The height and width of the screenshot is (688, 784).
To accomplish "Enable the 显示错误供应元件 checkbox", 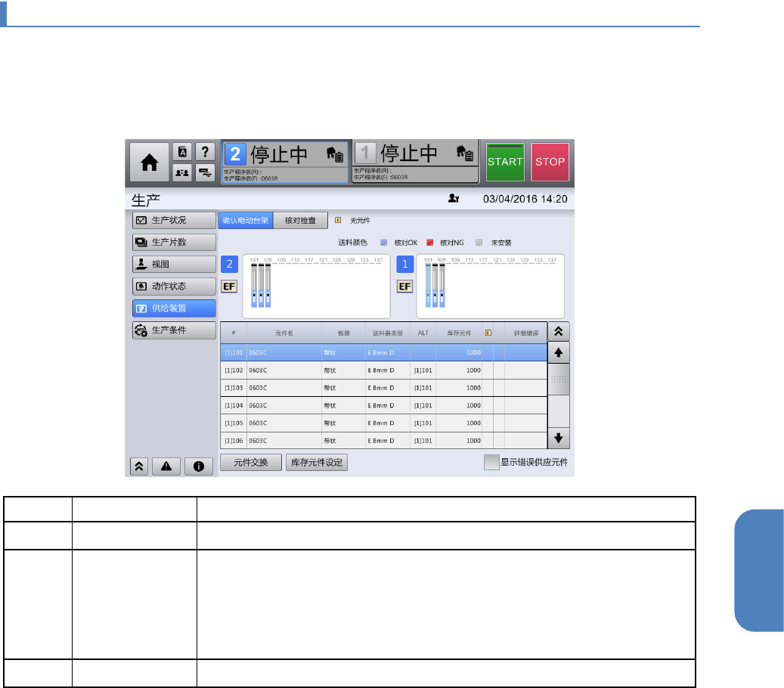I will point(491,462).
